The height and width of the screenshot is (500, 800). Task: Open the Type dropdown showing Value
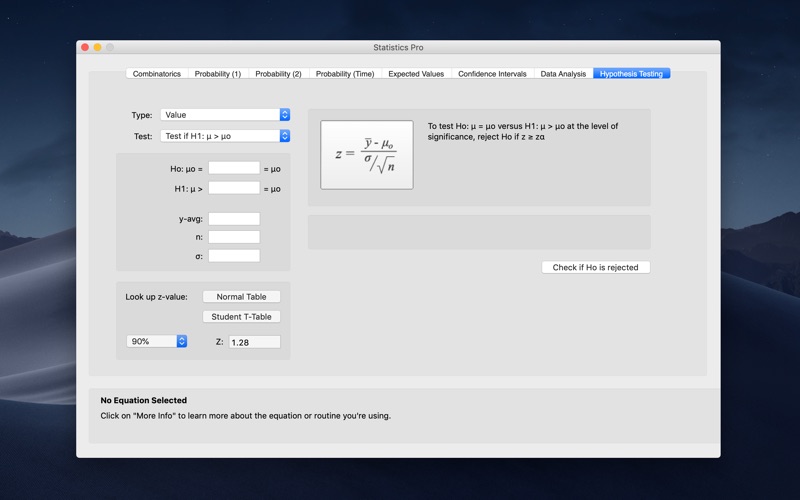pyautogui.click(x=225, y=115)
